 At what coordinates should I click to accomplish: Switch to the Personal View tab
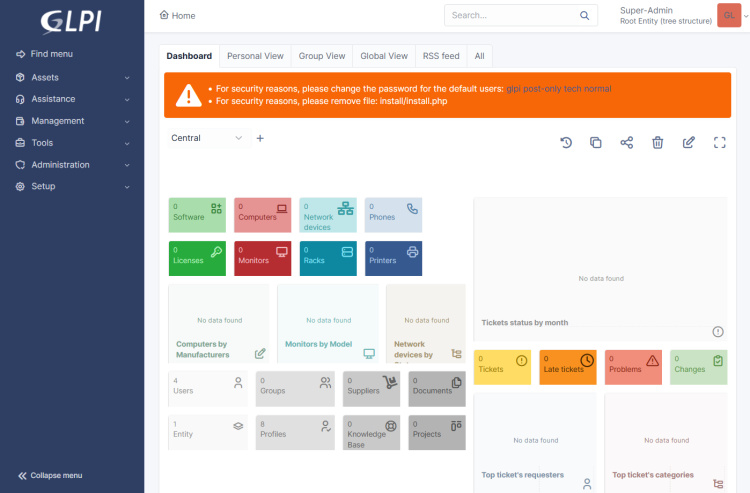coord(255,56)
